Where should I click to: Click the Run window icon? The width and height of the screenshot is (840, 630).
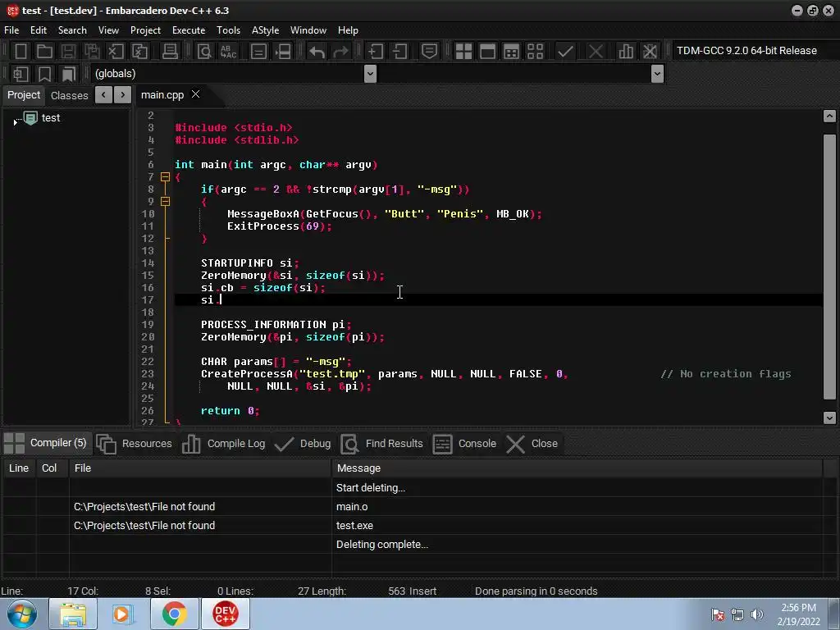(x=487, y=51)
